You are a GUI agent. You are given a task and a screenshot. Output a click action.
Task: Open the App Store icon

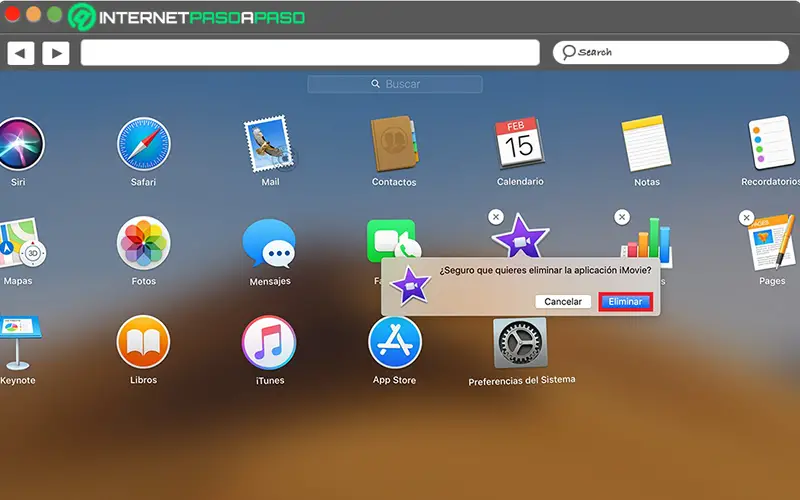(395, 342)
